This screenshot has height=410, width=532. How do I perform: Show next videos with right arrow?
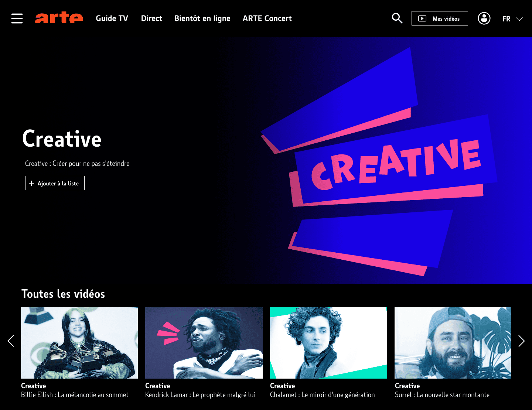[521, 341]
